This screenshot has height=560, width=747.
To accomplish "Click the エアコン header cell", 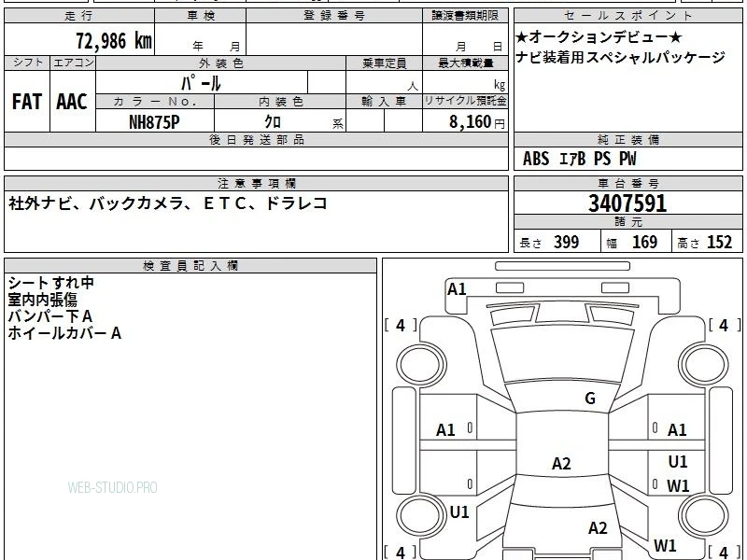I will pos(73,63).
